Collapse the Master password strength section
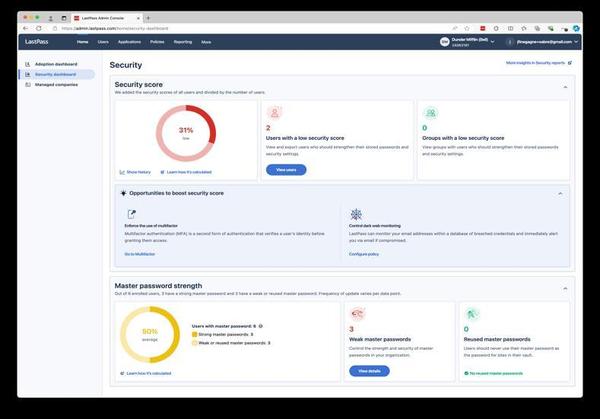 pyautogui.click(x=563, y=286)
